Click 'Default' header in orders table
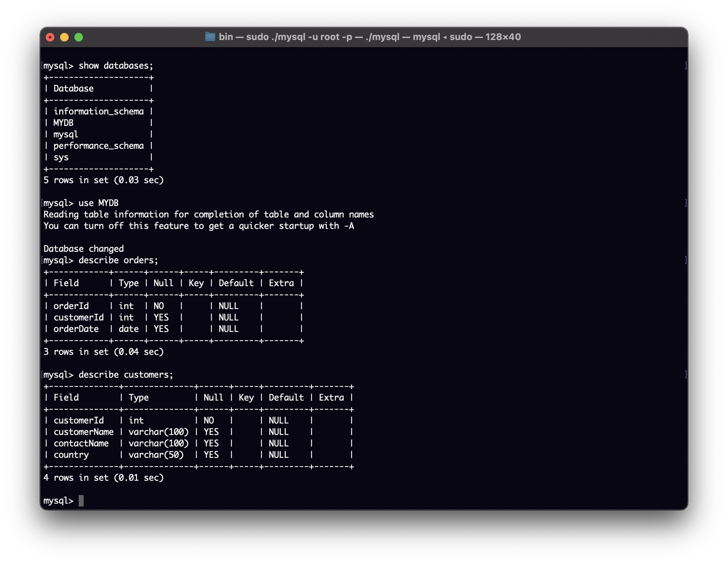Screen dimensions: 728x563 [236, 283]
